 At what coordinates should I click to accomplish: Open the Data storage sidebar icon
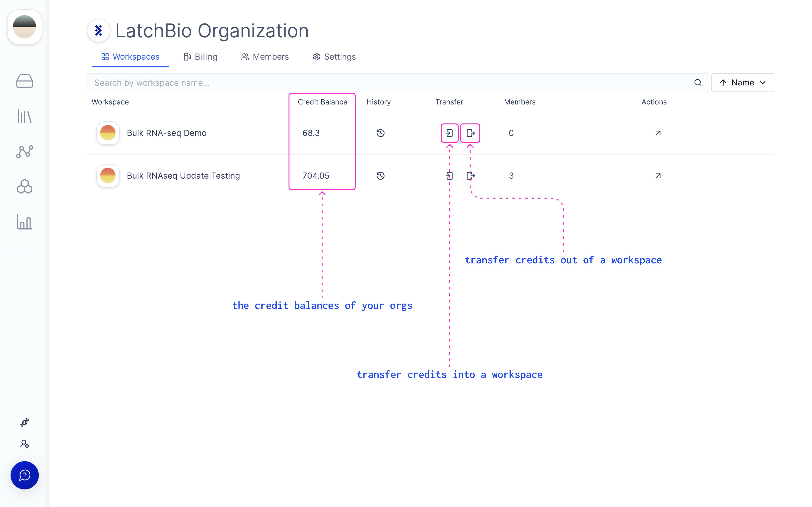[x=24, y=81]
